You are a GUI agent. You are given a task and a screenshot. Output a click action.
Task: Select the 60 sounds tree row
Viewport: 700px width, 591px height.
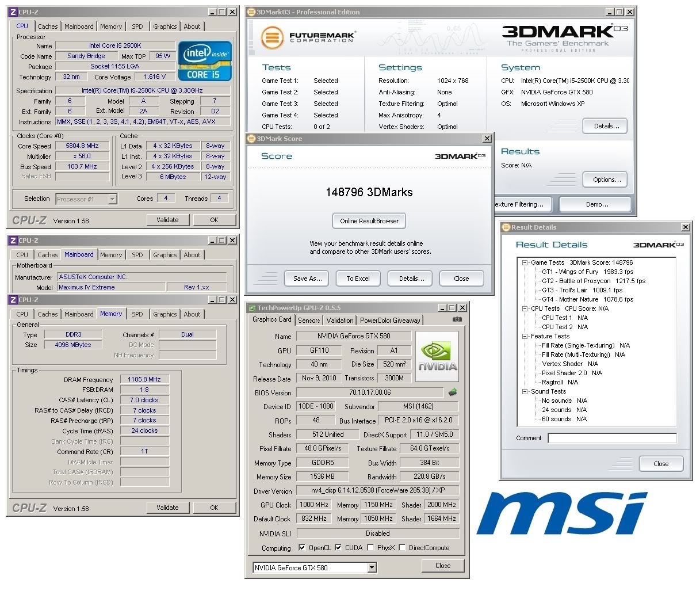[x=564, y=419]
